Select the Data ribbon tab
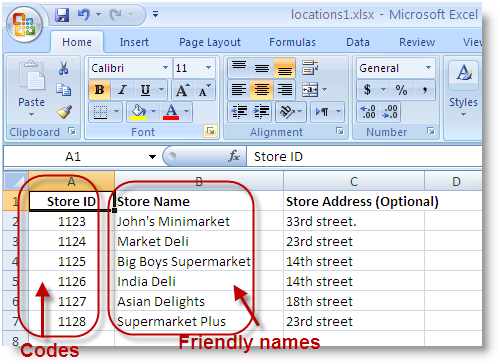The height and width of the screenshot is (364, 500). (x=358, y=42)
